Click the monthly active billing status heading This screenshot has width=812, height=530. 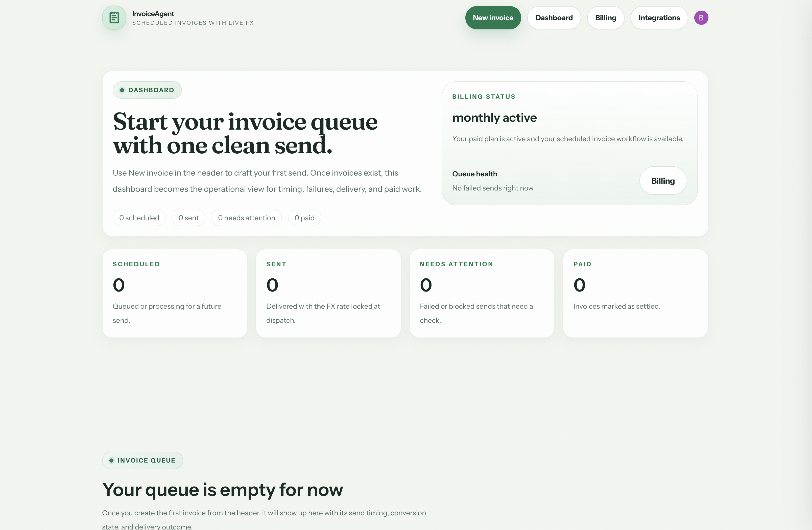tap(495, 118)
